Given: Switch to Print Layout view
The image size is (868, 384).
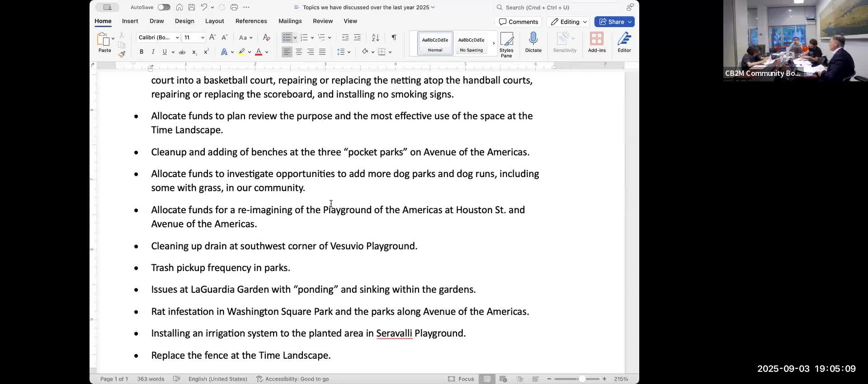Looking at the screenshot, I should (x=487, y=379).
